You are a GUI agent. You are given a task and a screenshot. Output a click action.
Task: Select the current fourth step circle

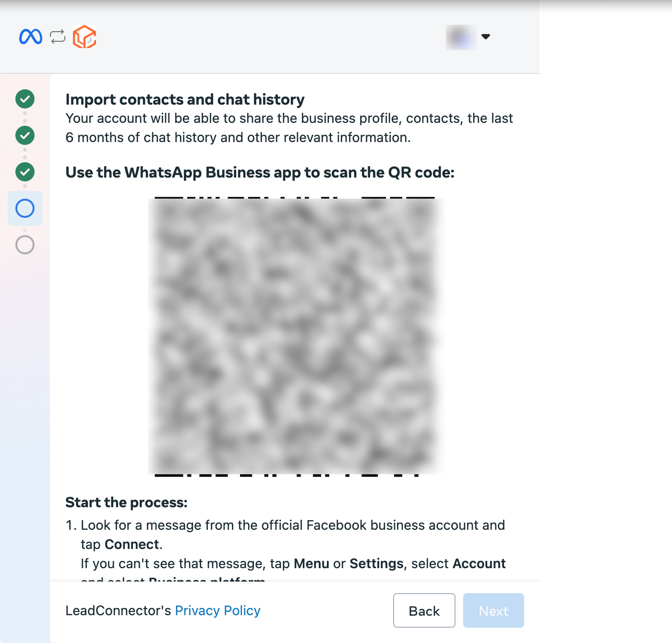25,208
